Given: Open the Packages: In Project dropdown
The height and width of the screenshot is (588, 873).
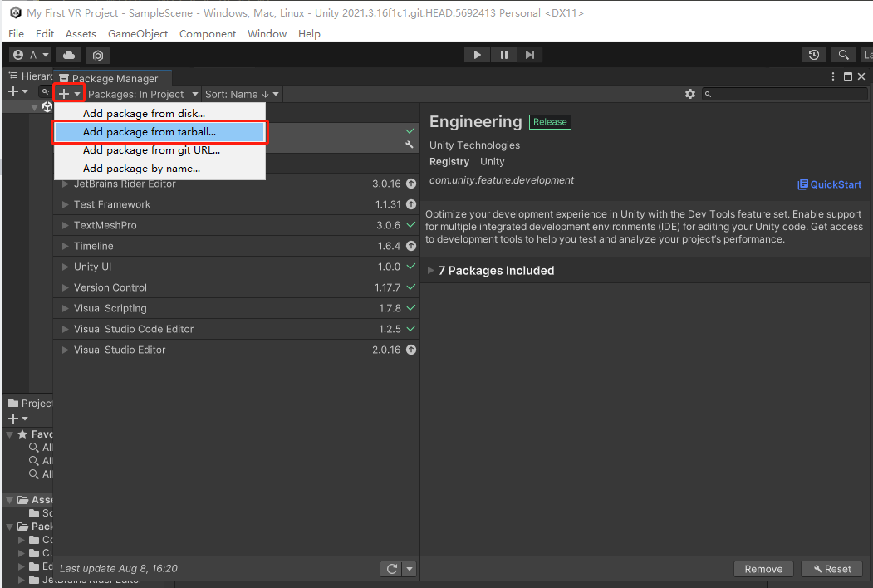Looking at the screenshot, I should [x=143, y=94].
